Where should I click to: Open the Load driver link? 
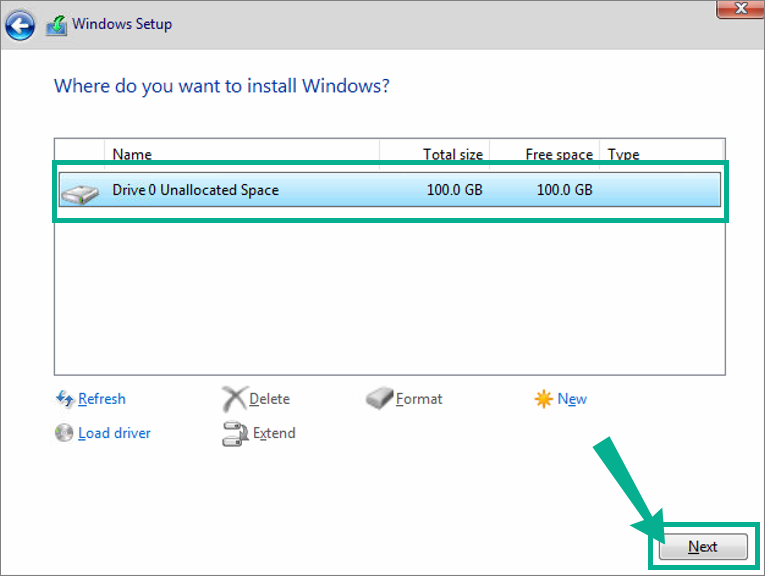[x=114, y=433]
